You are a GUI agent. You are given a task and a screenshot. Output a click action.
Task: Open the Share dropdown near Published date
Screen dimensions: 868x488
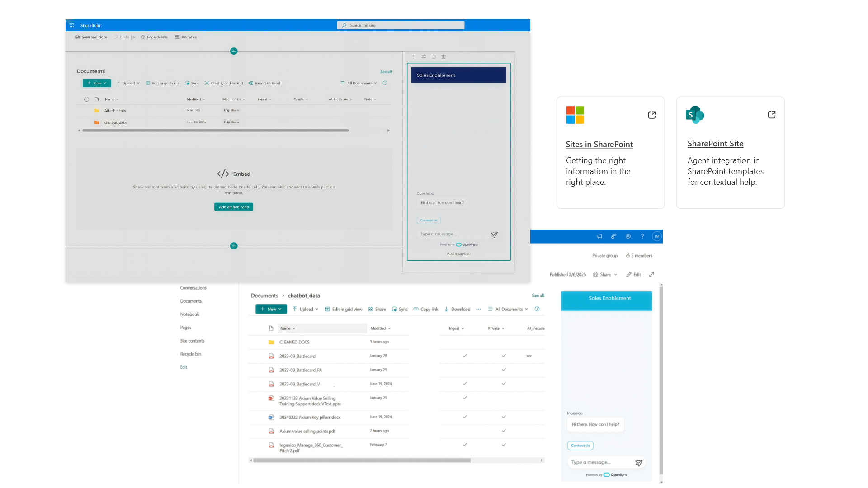[x=605, y=274]
